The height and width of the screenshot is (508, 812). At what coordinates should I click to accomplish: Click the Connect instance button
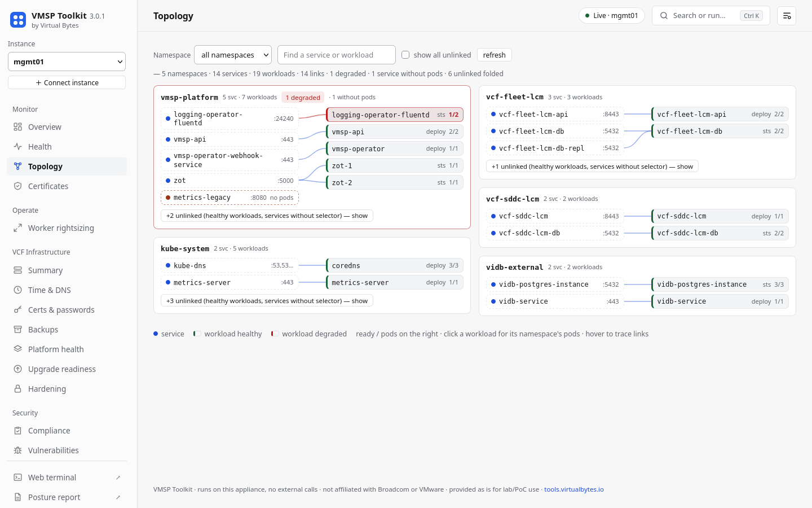pos(67,82)
